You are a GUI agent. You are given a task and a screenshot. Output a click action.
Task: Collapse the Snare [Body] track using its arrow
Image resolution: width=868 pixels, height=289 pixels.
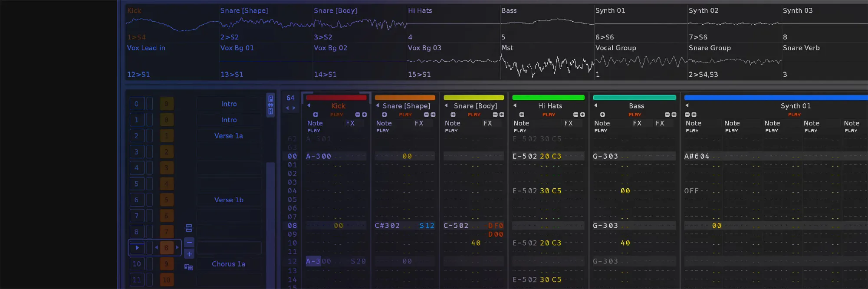click(446, 105)
